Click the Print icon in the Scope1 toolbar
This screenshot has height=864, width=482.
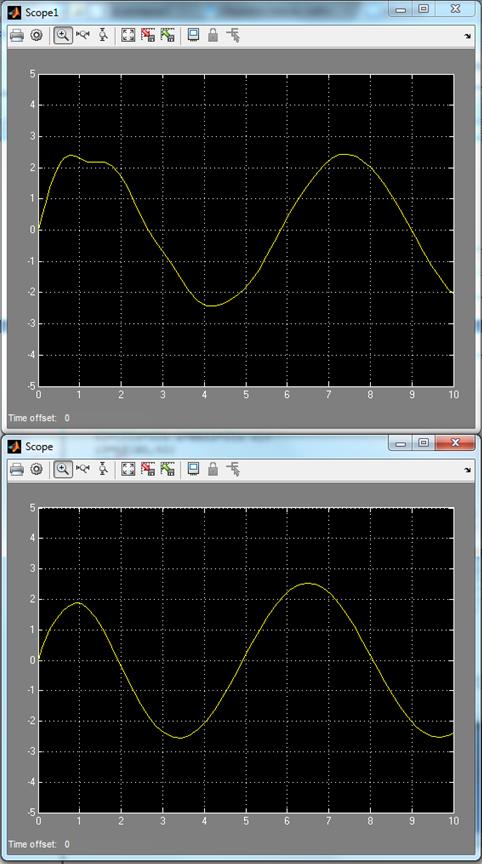(17, 36)
